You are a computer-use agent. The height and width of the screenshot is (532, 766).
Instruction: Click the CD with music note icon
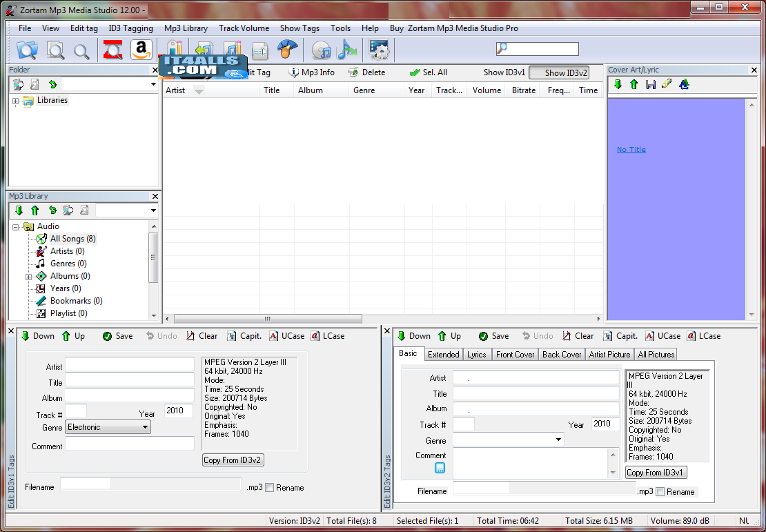[x=321, y=50]
